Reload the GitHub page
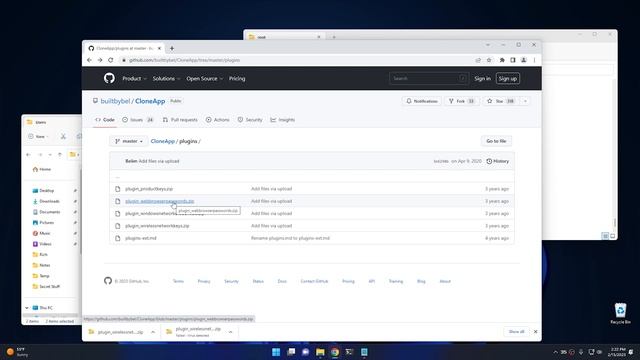The width and height of the screenshot is (640, 360). point(111,60)
